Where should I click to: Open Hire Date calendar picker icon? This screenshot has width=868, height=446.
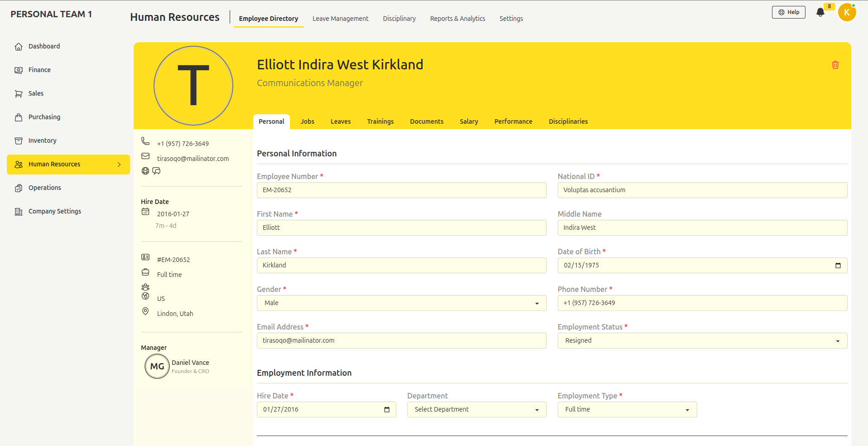click(x=386, y=410)
